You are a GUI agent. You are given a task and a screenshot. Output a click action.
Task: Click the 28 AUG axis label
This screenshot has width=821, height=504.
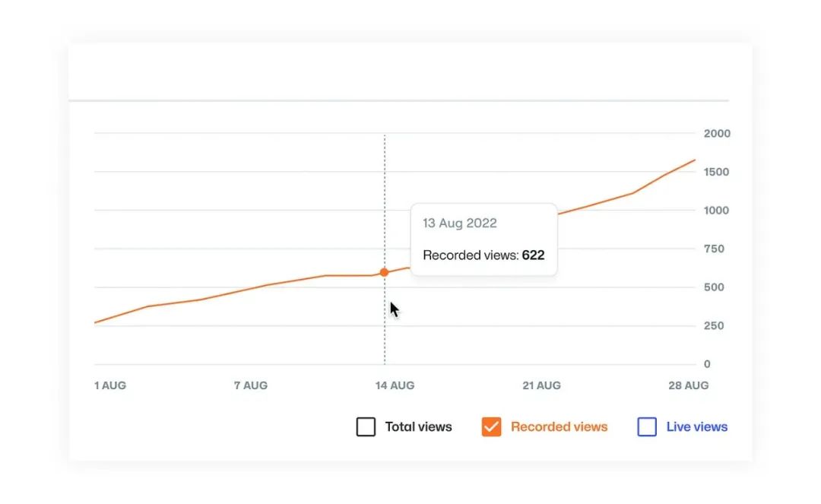tap(688, 385)
